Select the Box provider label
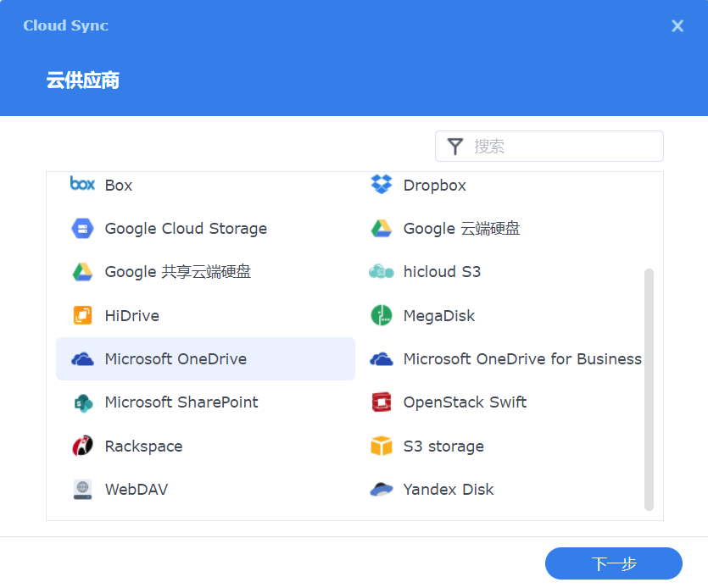Viewport: 708px width, 588px height. (x=119, y=186)
